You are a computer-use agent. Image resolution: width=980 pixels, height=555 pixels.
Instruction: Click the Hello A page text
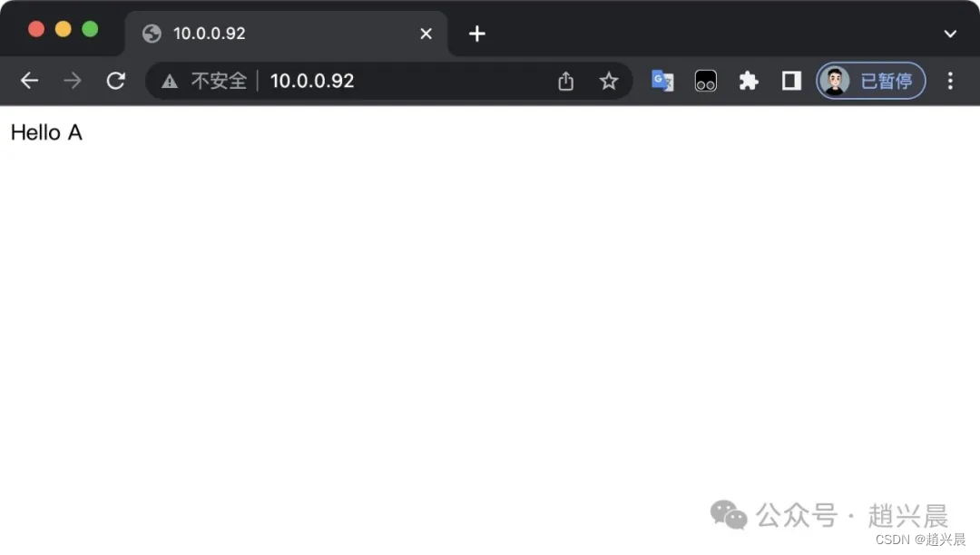46,132
